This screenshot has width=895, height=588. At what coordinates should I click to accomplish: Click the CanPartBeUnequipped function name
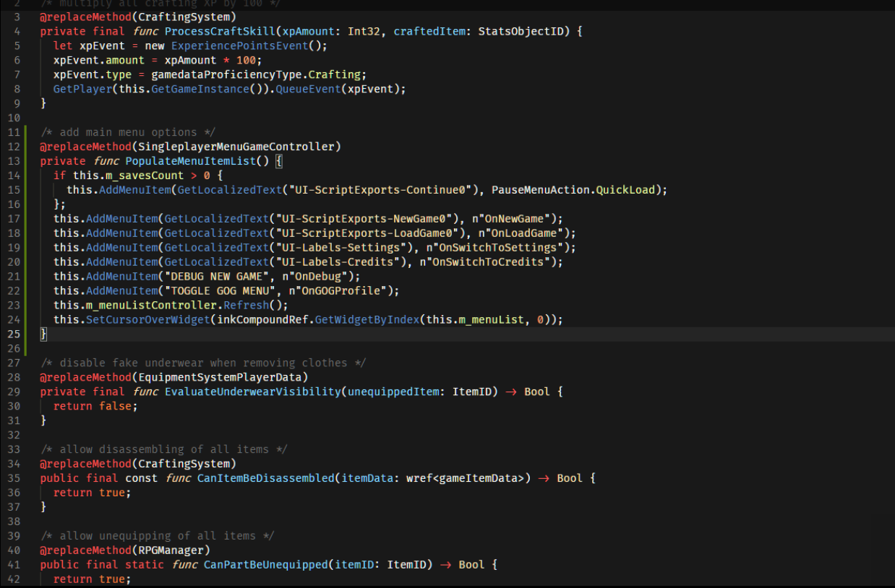(266, 566)
